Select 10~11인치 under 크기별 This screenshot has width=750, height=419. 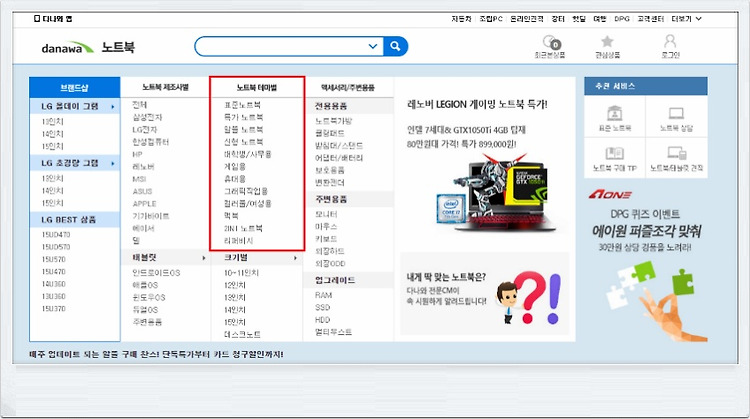242,273
